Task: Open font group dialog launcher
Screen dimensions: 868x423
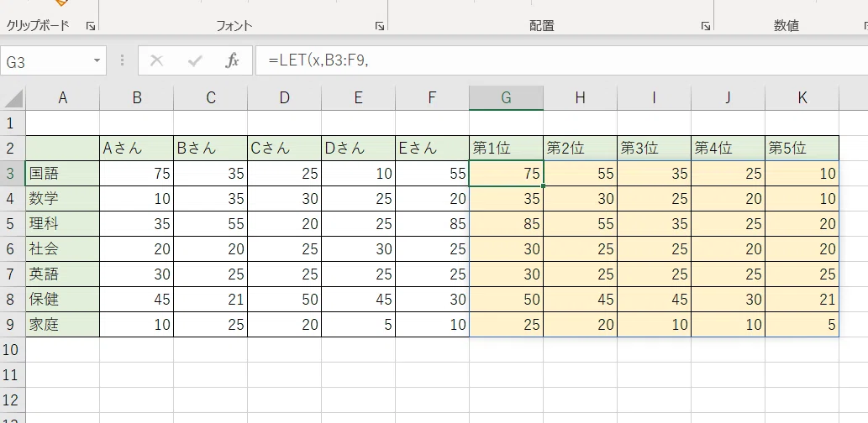Action: (x=379, y=26)
